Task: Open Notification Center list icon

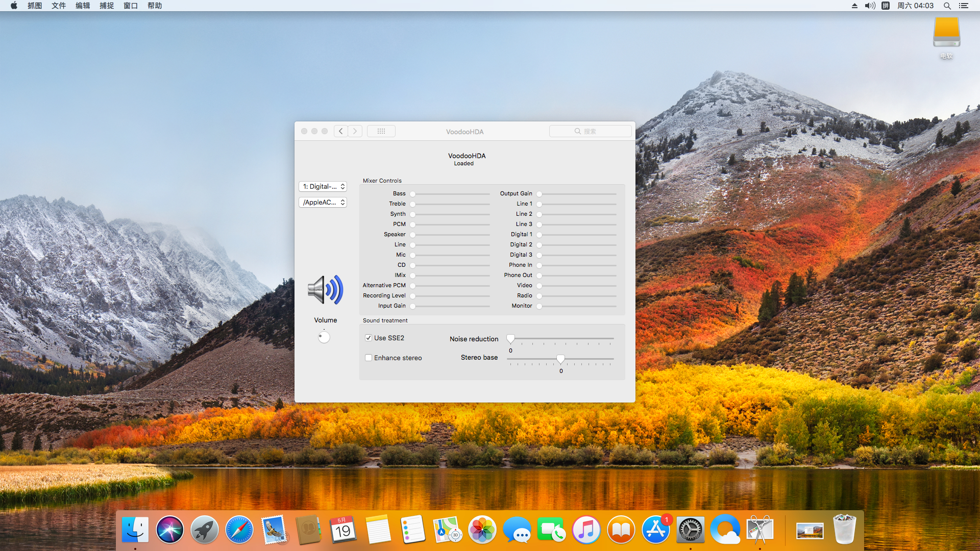Action: point(964,6)
